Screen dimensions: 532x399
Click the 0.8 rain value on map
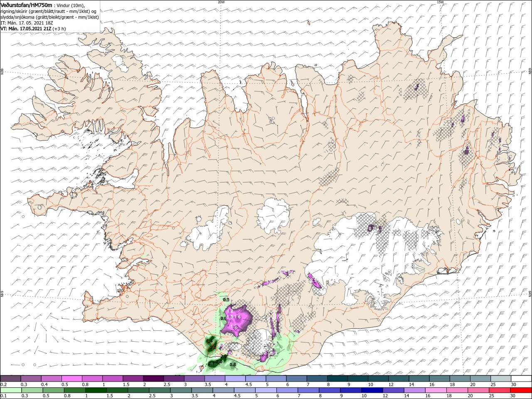(x=233, y=365)
